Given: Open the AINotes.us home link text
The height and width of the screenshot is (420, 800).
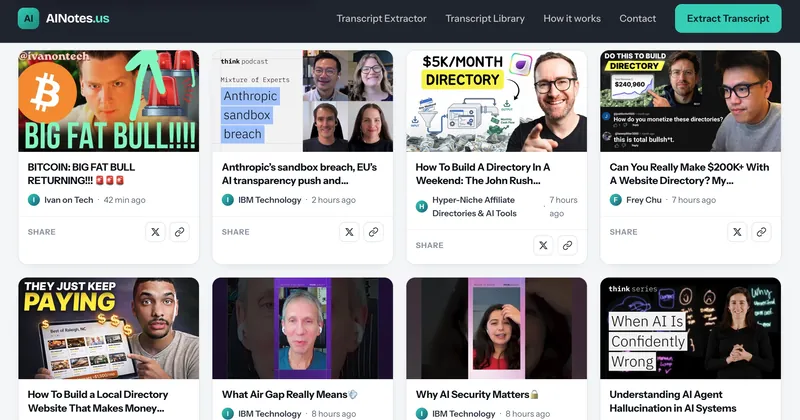Looking at the screenshot, I should tap(78, 18).
